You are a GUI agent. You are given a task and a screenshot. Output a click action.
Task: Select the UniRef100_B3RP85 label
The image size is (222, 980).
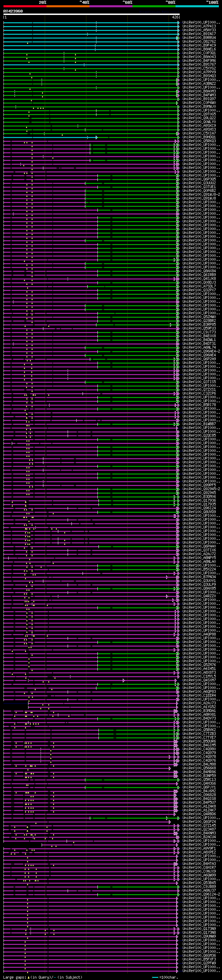[x=199, y=324]
